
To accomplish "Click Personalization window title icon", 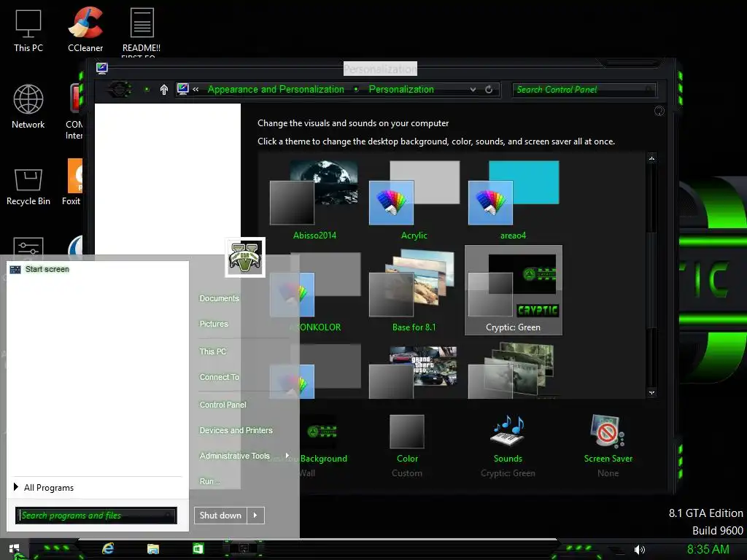I will pos(101,68).
